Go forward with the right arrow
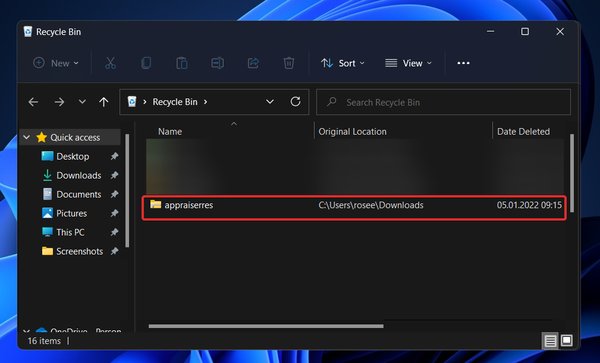Viewport: 600px width, 363px height. tap(59, 102)
